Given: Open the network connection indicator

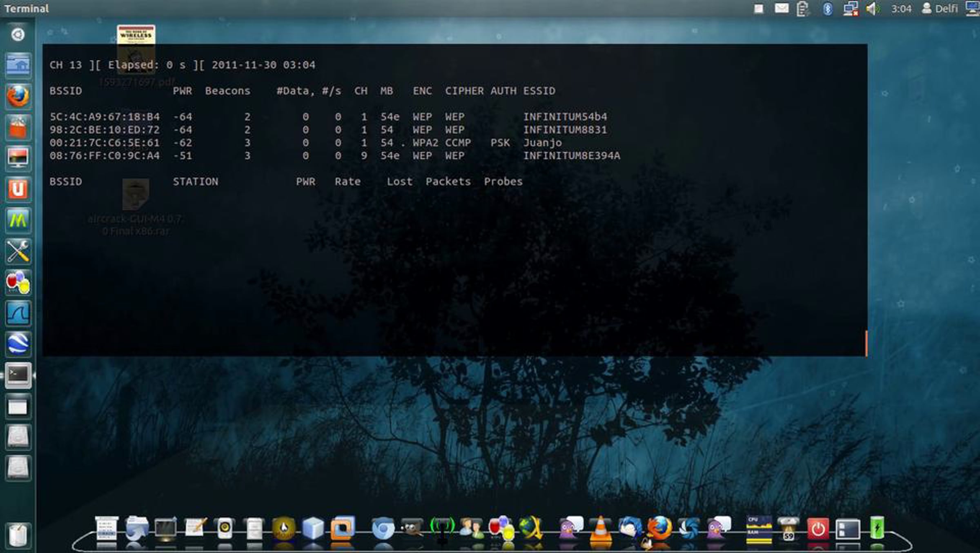Looking at the screenshot, I should tap(851, 9).
